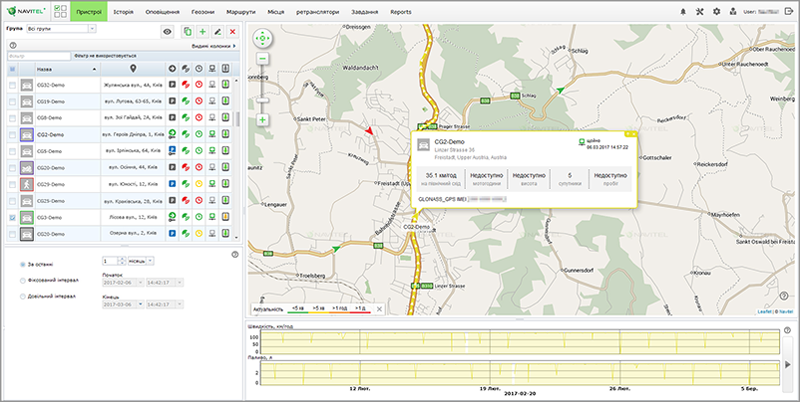Click the map zoom in plus button
This screenshot has width=800, height=402.
(x=263, y=120)
